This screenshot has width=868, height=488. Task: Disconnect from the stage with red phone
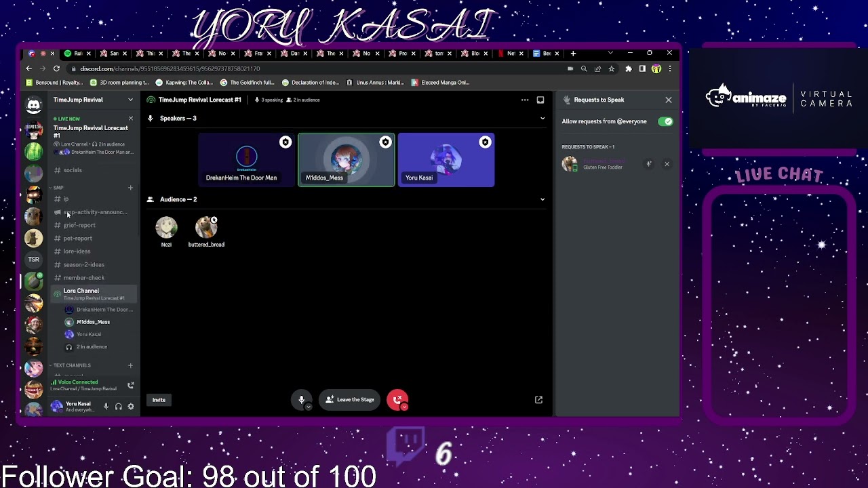pos(397,400)
